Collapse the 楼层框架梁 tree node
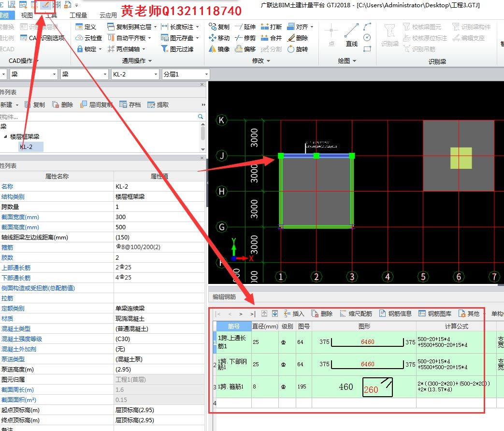504x431 pixels. coord(5,136)
